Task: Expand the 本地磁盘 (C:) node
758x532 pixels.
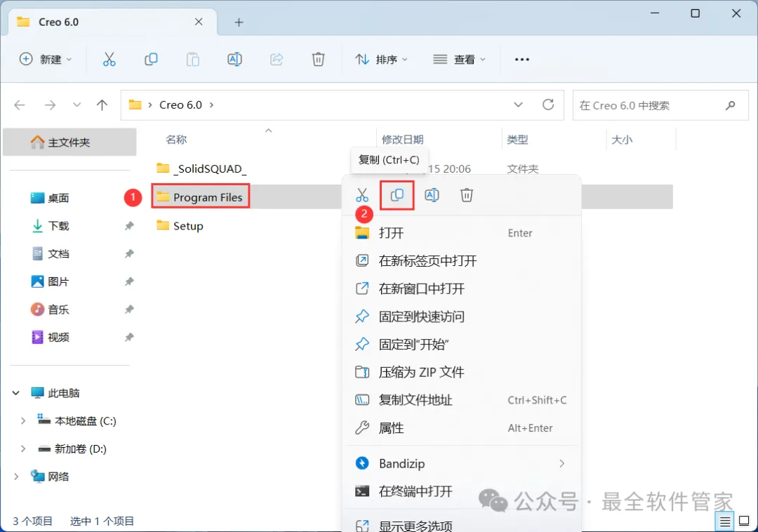Action: coord(22,421)
